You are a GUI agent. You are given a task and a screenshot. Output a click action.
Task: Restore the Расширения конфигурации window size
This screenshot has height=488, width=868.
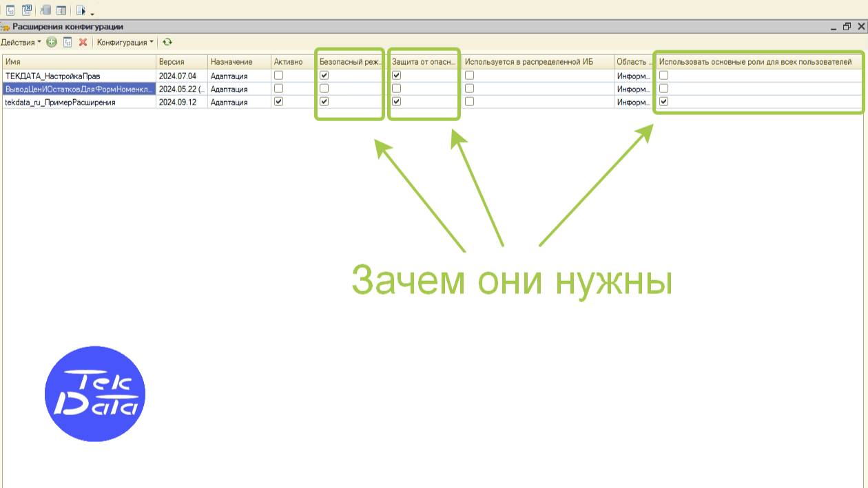click(847, 27)
